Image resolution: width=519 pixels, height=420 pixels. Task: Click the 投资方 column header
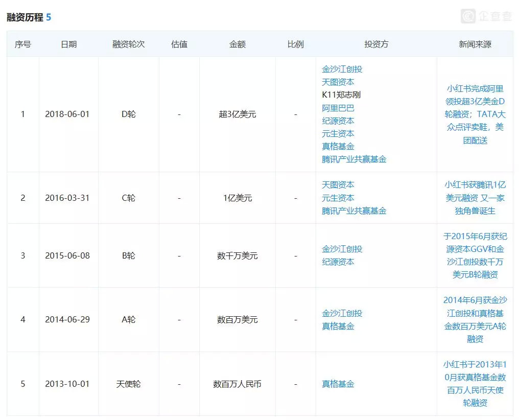[x=376, y=44]
